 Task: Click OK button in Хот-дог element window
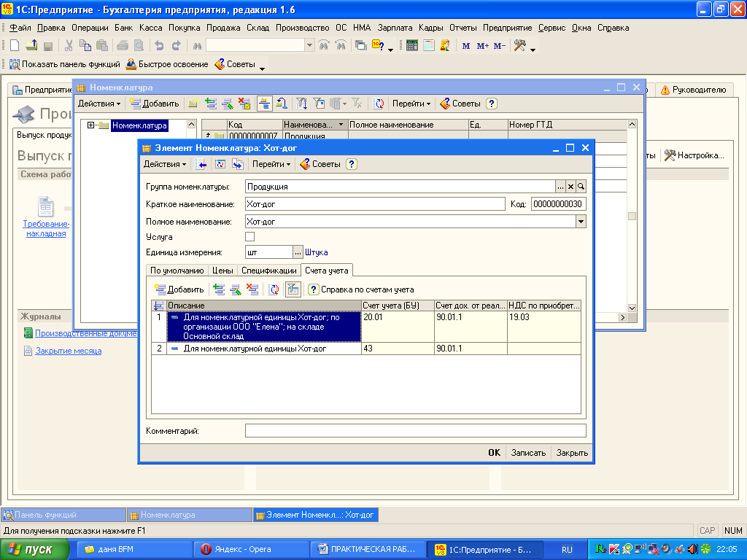[494, 452]
